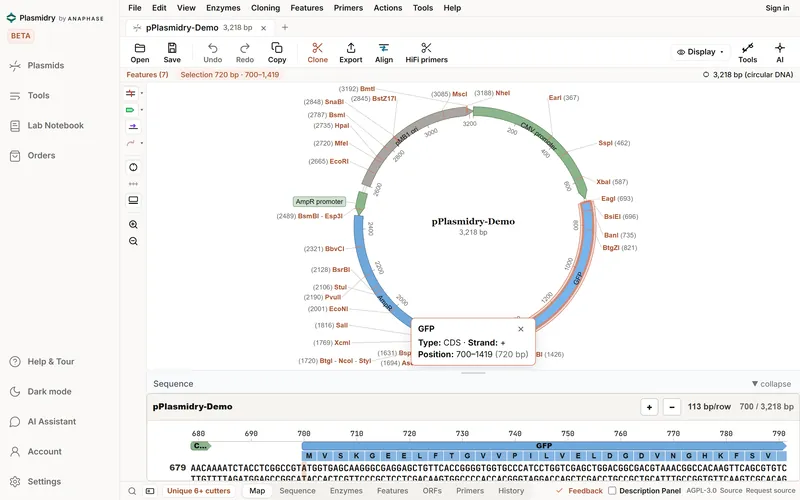Switch to the History bottom tab
Screen dimensions: 800x500
[x=511, y=491]
